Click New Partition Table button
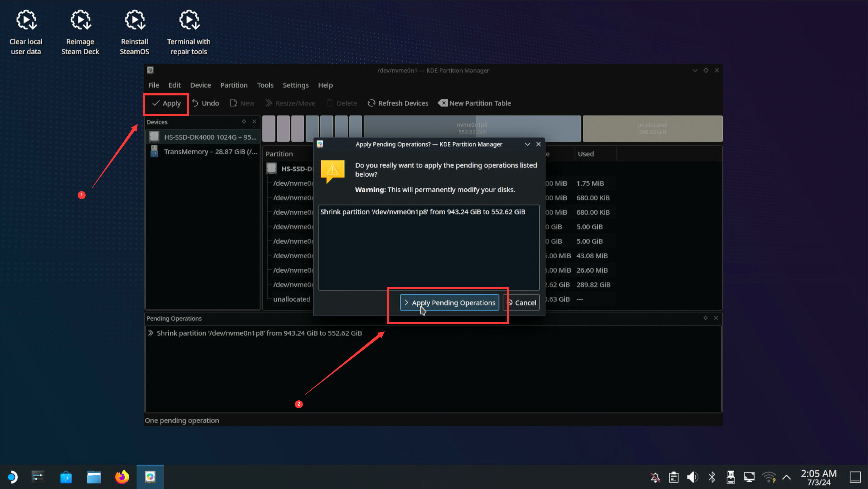Viewport: 868px width, 489px height. (474, 103)
